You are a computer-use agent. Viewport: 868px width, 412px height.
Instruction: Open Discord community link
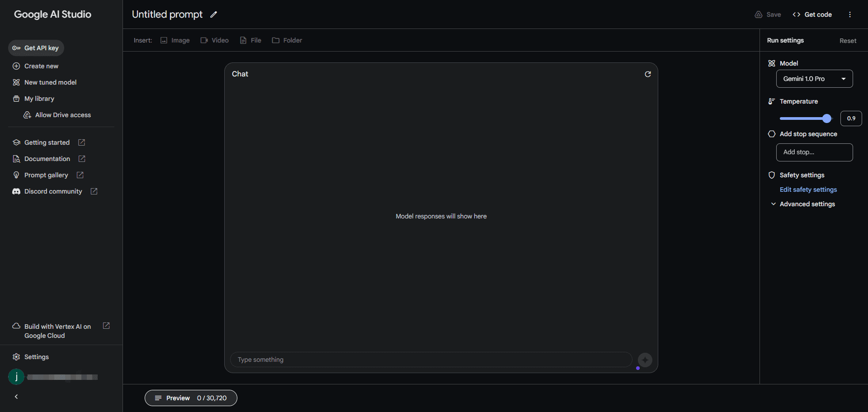(x=53, y=191)
